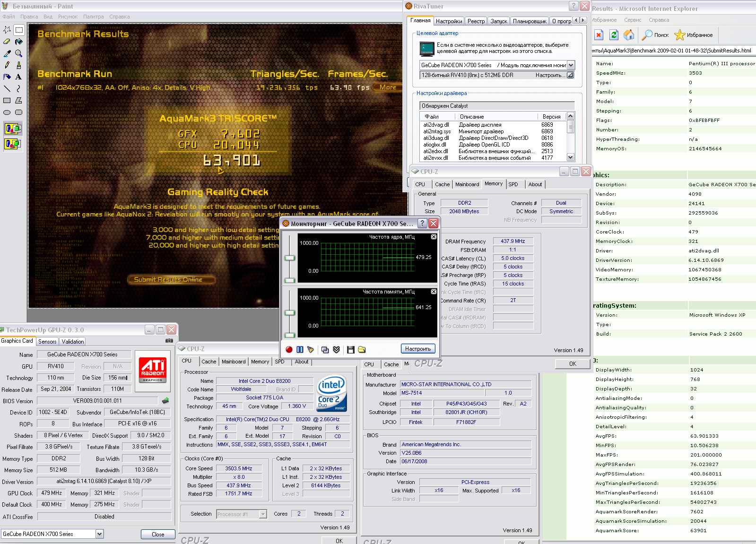Select the Airbrush spray tool in Paint
Screen dimensions: 756x544
pos(7,77)
